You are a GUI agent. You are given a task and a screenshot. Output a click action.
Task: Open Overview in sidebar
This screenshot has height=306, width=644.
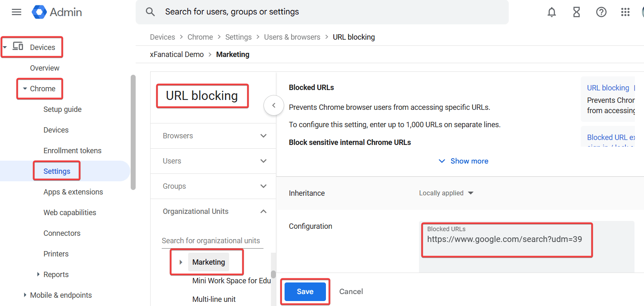tap(45, 68)
